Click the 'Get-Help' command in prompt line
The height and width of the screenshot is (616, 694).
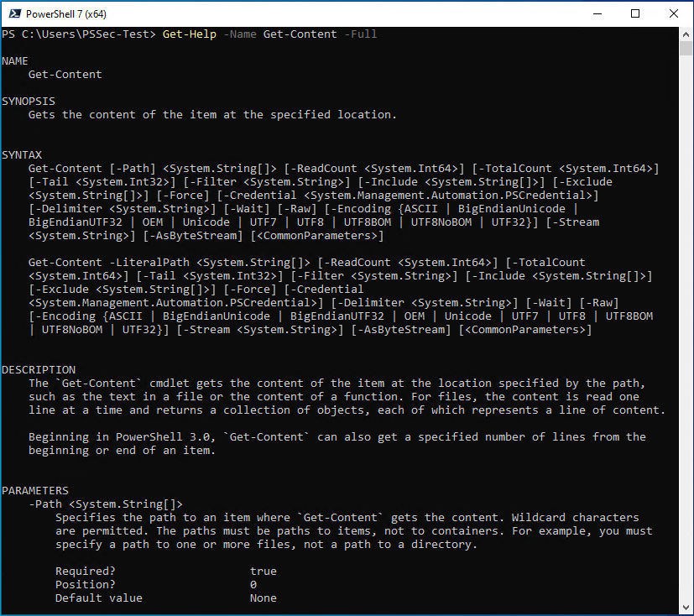(x=190, y=34)
